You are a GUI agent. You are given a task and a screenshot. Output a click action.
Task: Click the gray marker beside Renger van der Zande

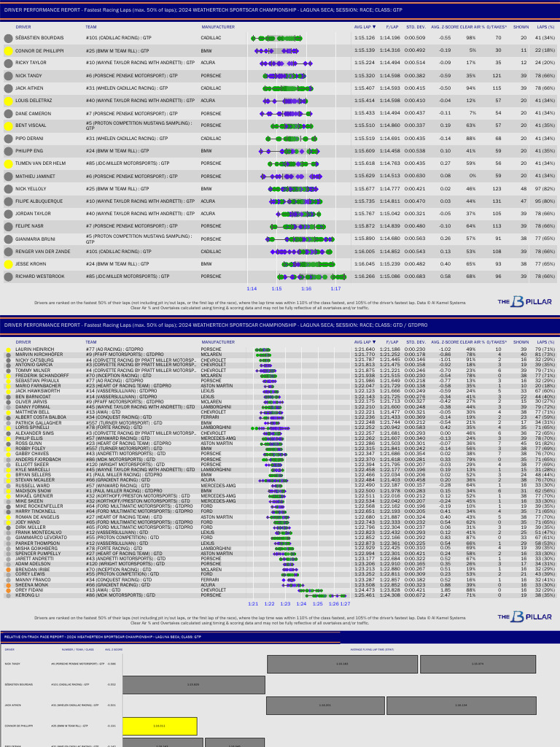click(8, 252)
